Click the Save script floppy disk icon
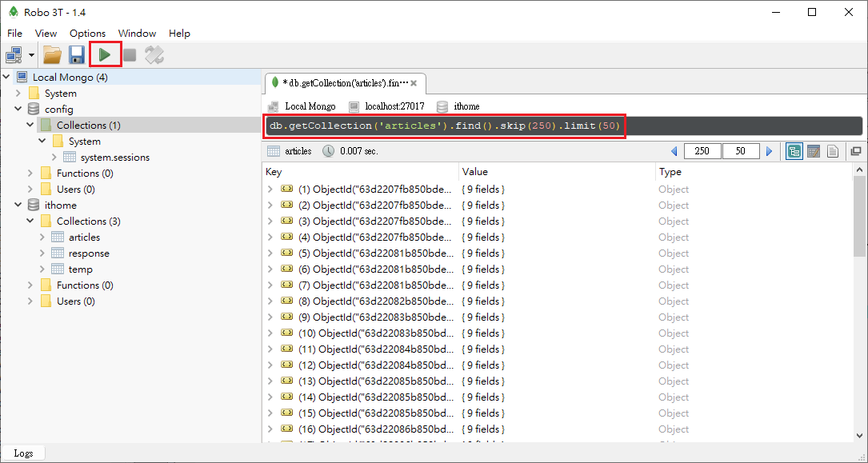868x463 pixels. click(77, 55)
